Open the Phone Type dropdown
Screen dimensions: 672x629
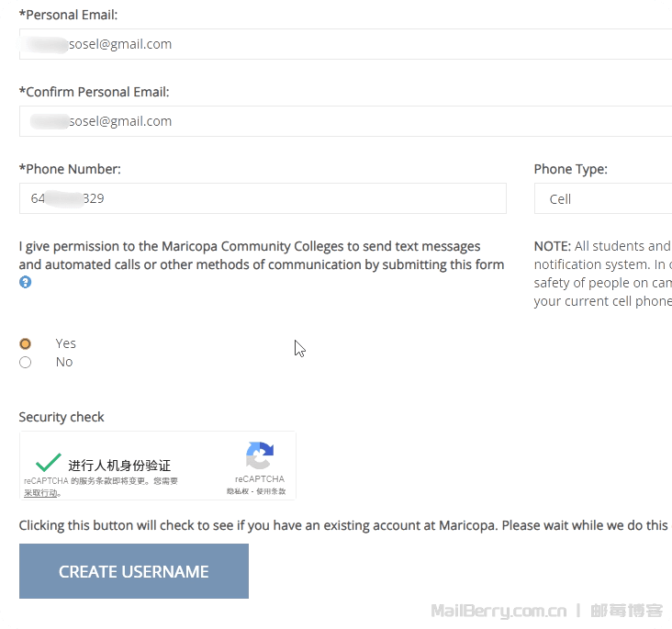click(x=602, y=198)
